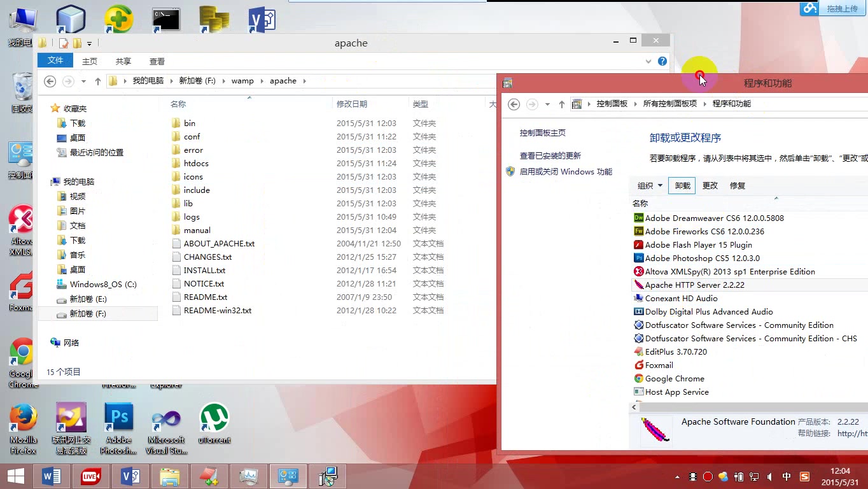
Task: Select Apache HTTP Server 2.2.22 entry
Action: [694, 285]
